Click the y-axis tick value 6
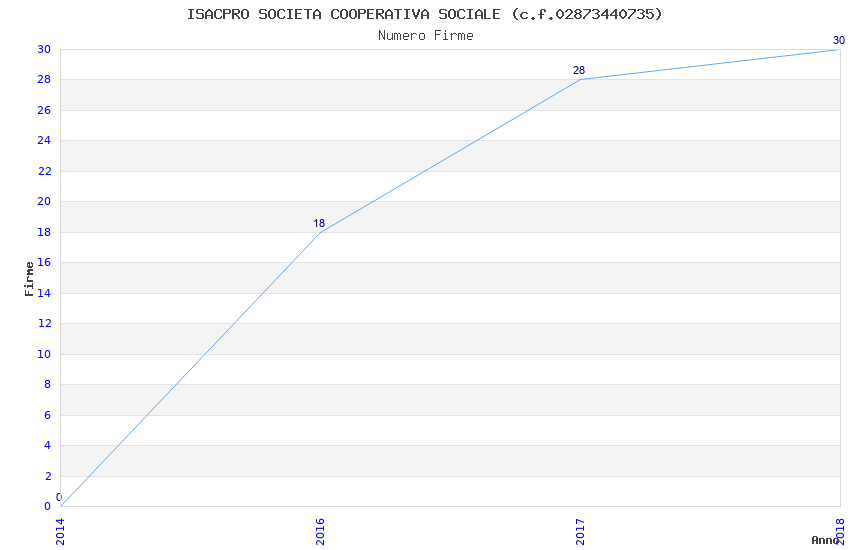 (48, 415)
